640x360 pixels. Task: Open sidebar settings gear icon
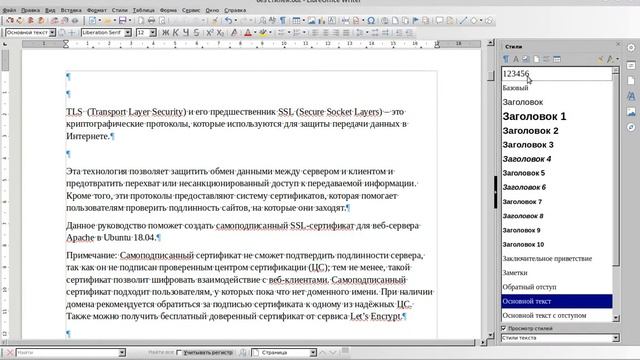[631, 47]
